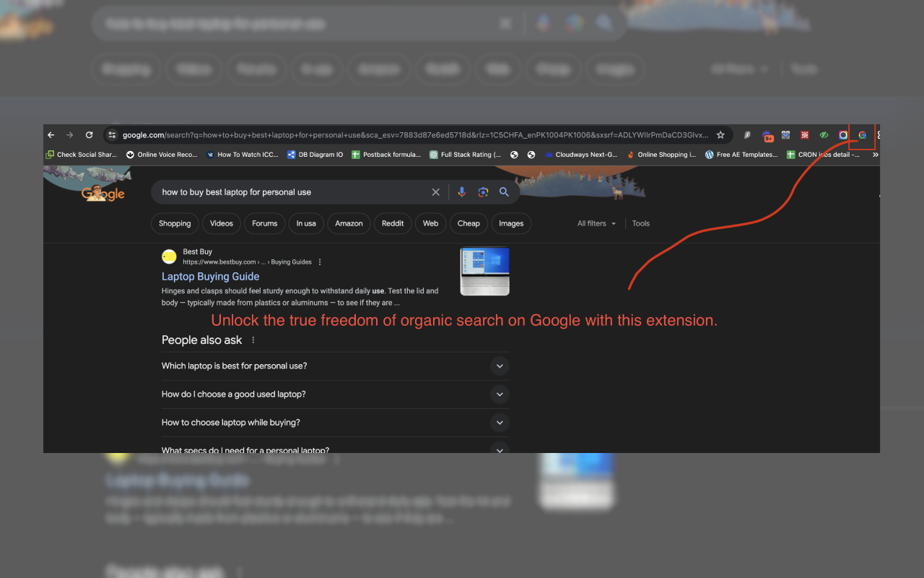Viewport: 924px width, 578px height.
Task: Open Online Shopping i... bookmark
Action: click(661, 155)
